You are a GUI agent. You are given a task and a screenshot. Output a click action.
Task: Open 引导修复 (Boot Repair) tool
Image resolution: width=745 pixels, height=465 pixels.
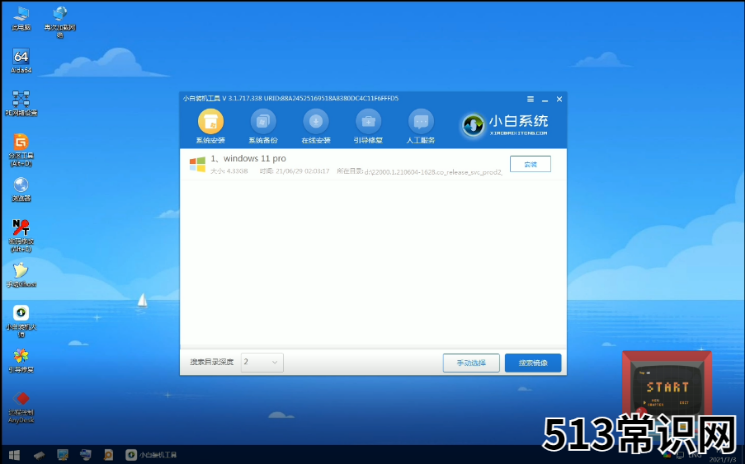click(x=368, y=125)
